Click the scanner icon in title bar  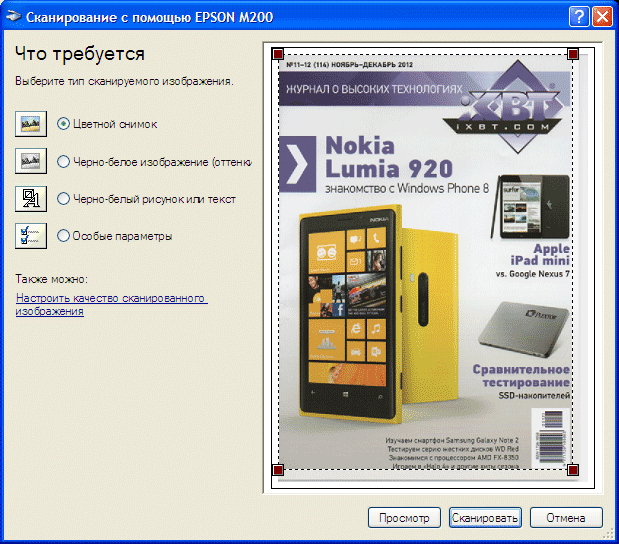(13, 17)
